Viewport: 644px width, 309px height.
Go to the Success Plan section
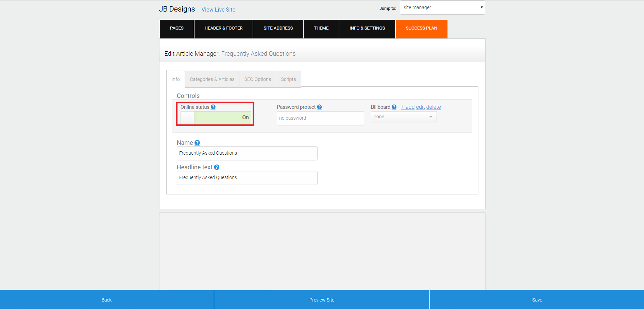point(422,28)
